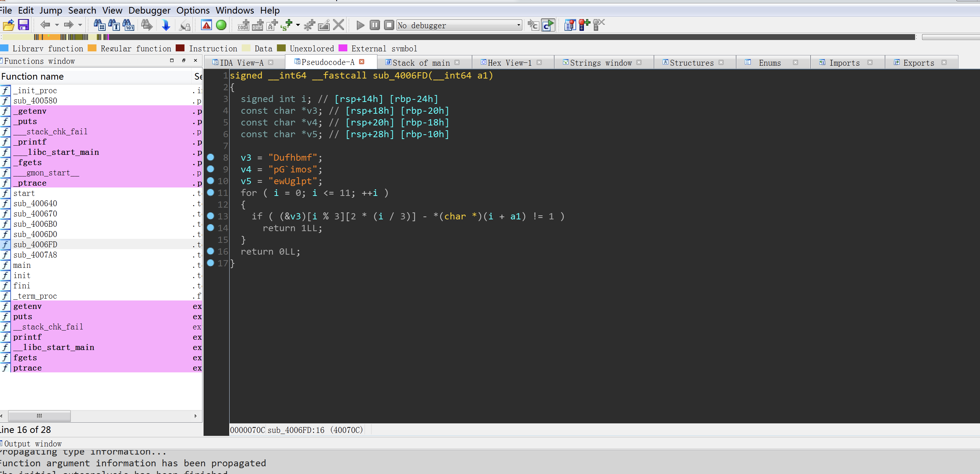Click the pause/stop debugger icon
The image size is (980, 474).
tap(374, 26)
